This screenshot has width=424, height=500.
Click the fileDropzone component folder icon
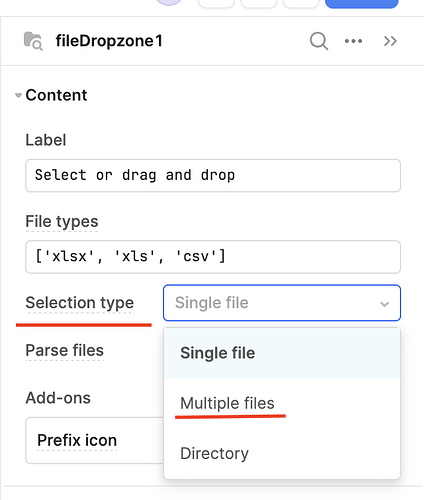[33, 41]
